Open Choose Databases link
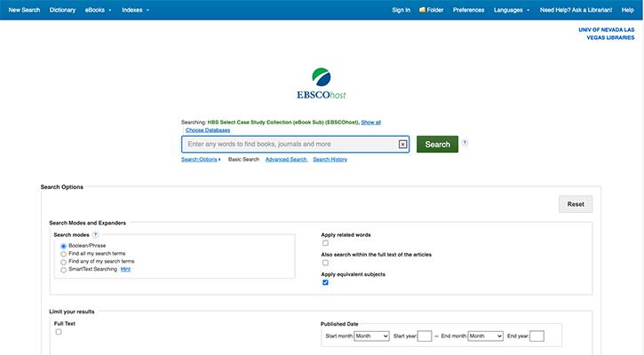 pos(208,130)
